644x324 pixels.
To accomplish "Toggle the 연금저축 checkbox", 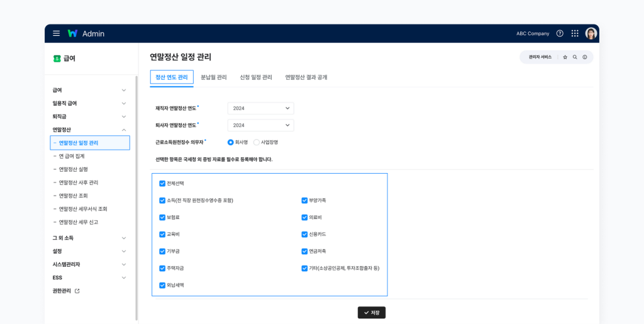I will coord(304,251).
